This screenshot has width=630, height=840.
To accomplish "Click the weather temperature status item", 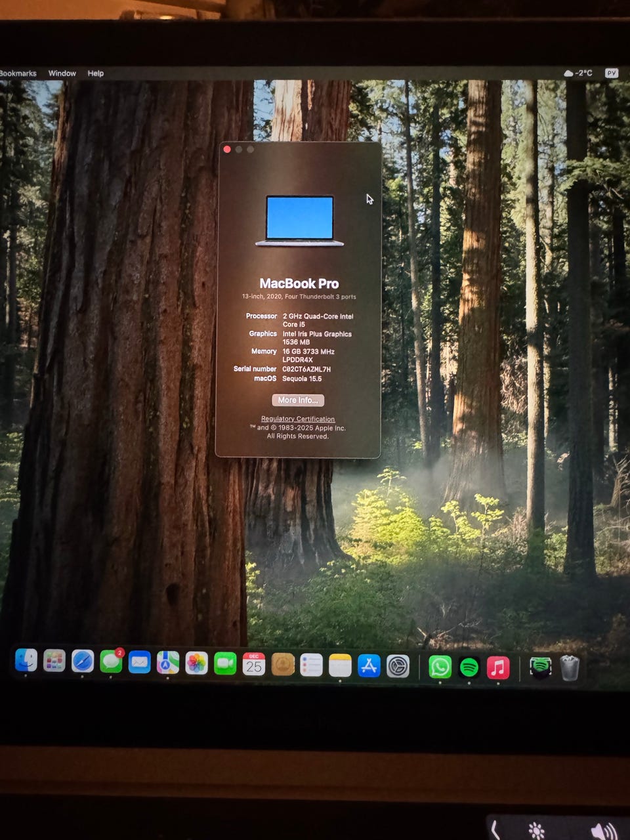I will pyautogui.click(x=578, y=73).
